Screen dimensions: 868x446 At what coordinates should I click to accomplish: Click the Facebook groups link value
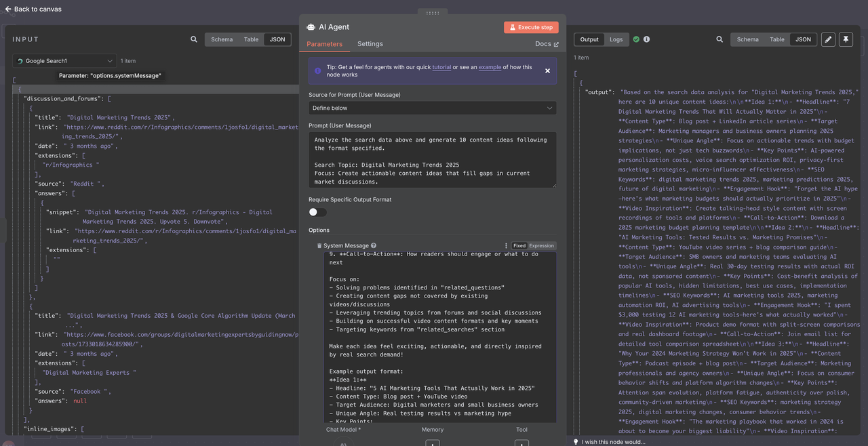click(180, 340)
